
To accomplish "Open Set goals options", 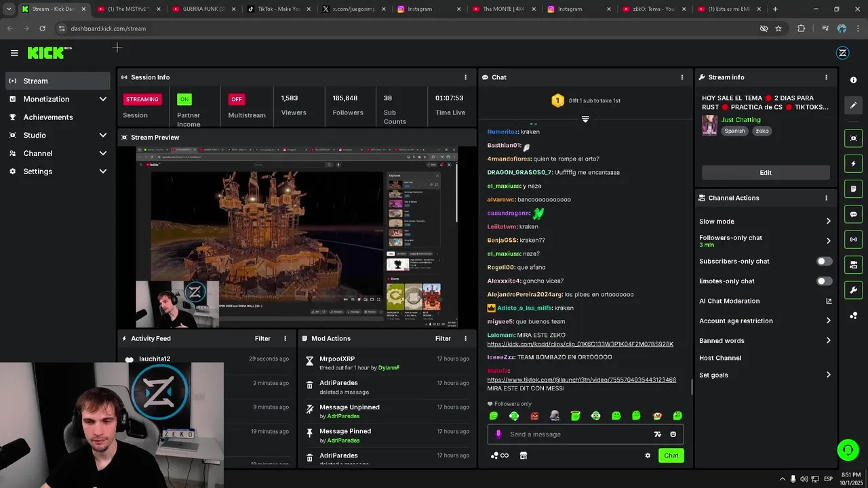I will (765, 375).
